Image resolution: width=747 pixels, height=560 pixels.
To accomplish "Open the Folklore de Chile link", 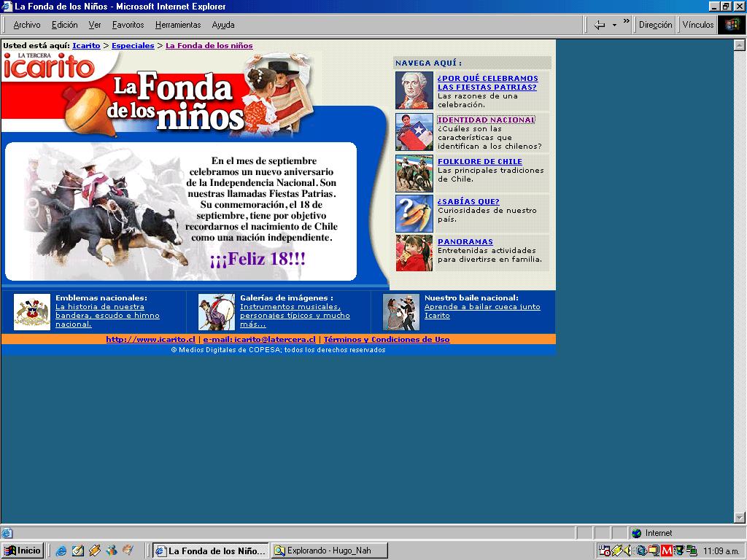I will 480,161.
